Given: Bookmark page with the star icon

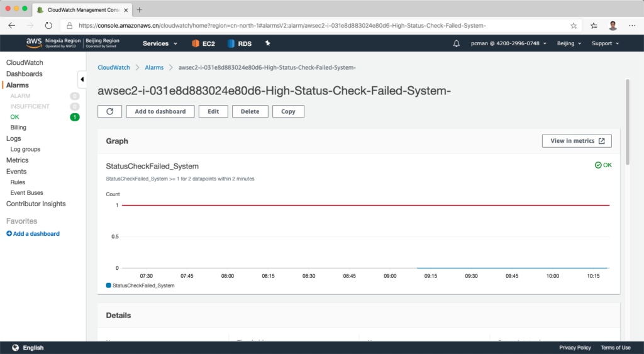Looking at the screenshot, I should [573, 26].
